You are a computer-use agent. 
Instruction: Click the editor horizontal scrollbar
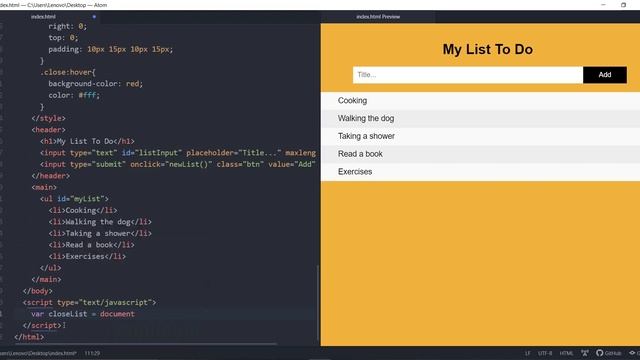[145, 344]
